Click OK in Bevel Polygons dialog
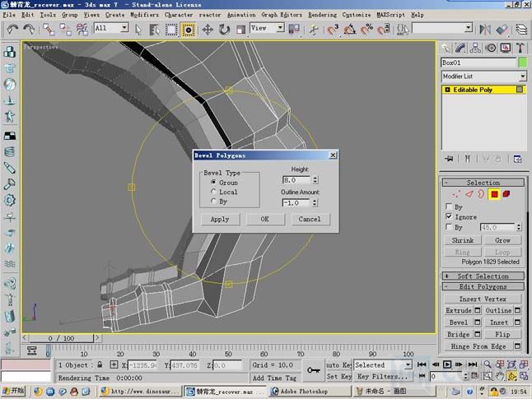Screen dimensions: 532x399 coord(264,219)
